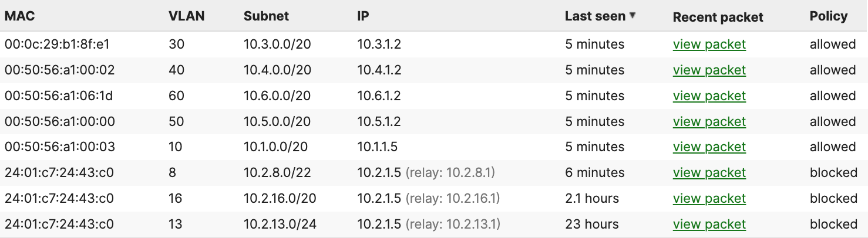868x238 pixels.
Task: Open view packet link for 10.5.1.2
Action: (709, 122)
